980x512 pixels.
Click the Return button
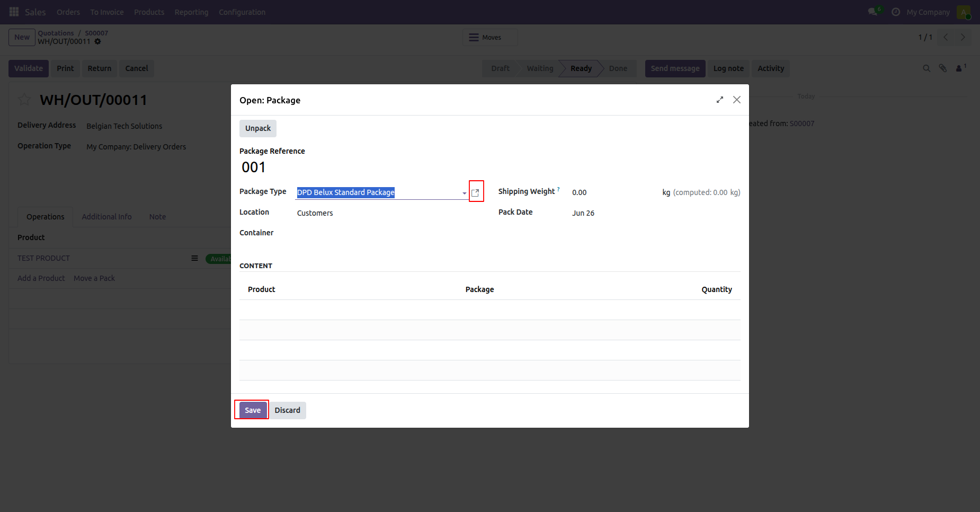(x=100, y=68)
